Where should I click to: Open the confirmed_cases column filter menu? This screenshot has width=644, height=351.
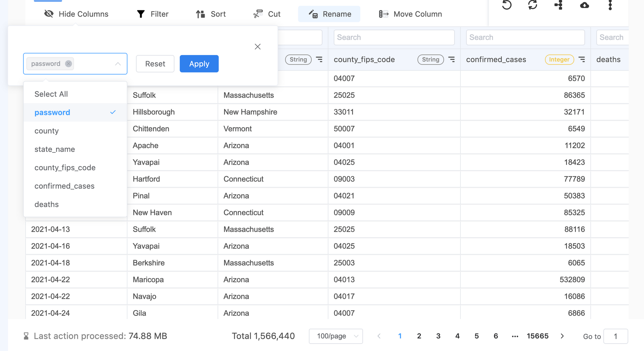pos(582,60)
